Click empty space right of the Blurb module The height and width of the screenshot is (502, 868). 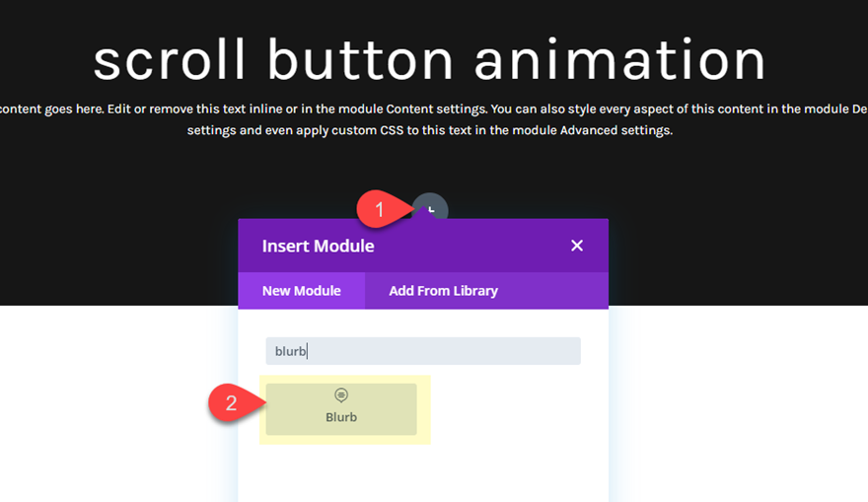[513, 409]
